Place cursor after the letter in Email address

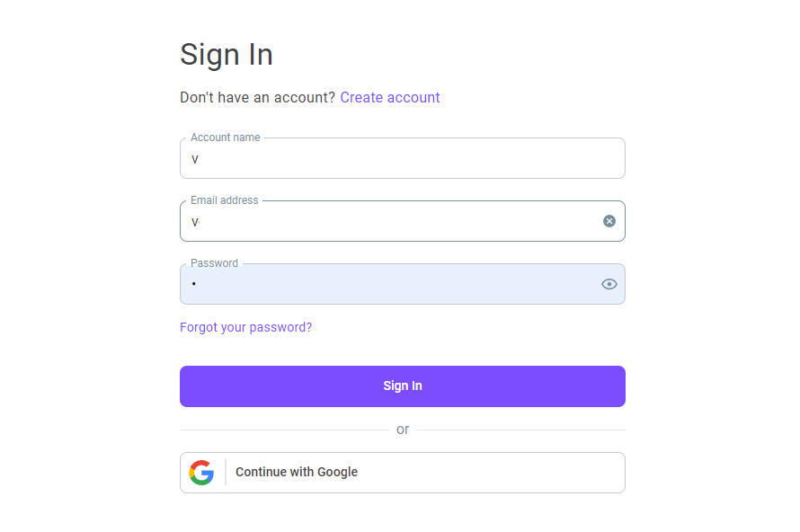point(200,222)
